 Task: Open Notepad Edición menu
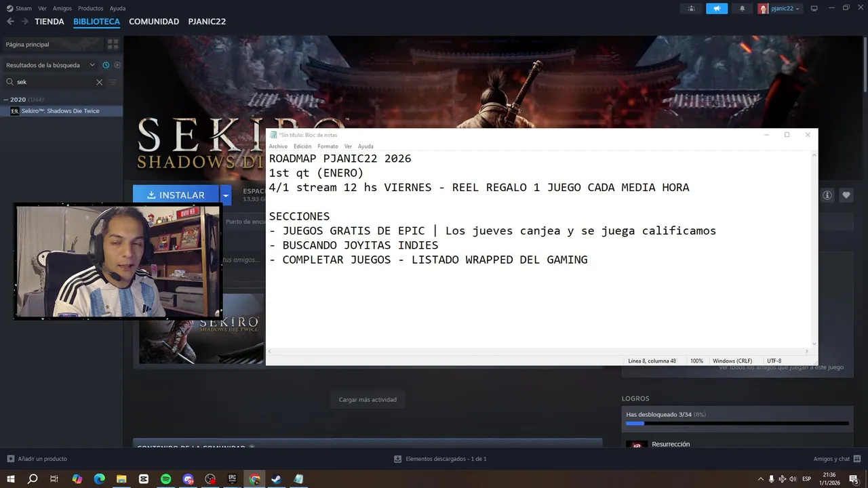[x=302, y=146]
